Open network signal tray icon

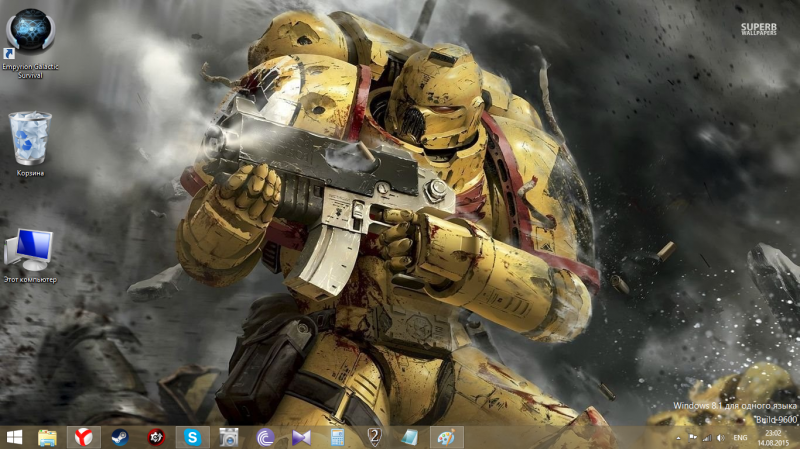(x=707, y=438)
